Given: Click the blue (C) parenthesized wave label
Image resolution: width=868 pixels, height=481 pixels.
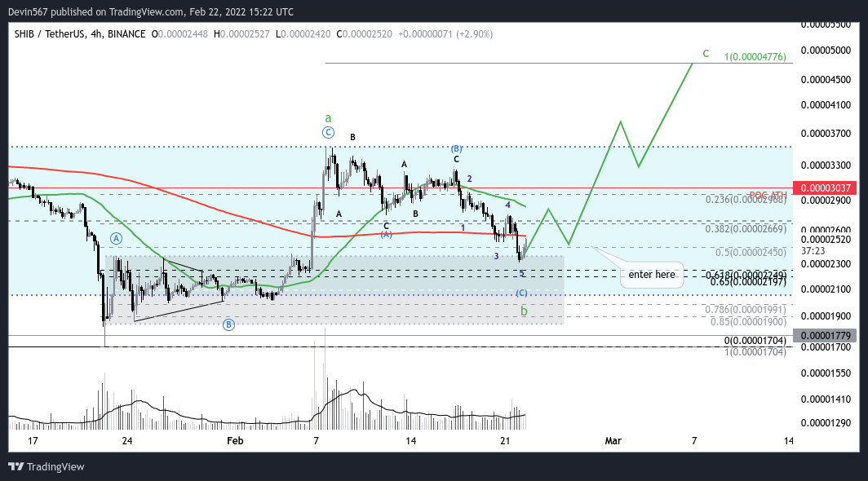Looking at the screenshot, I should click(521, 293).
